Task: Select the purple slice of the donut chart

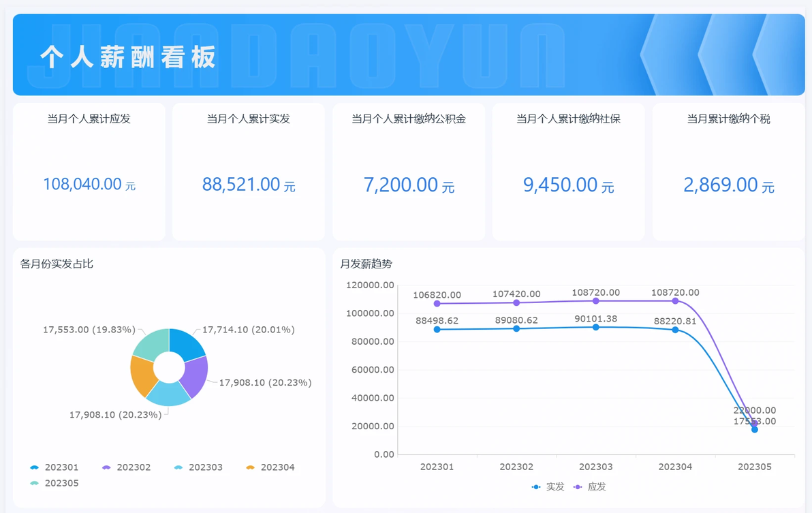Action: [196, 375]
